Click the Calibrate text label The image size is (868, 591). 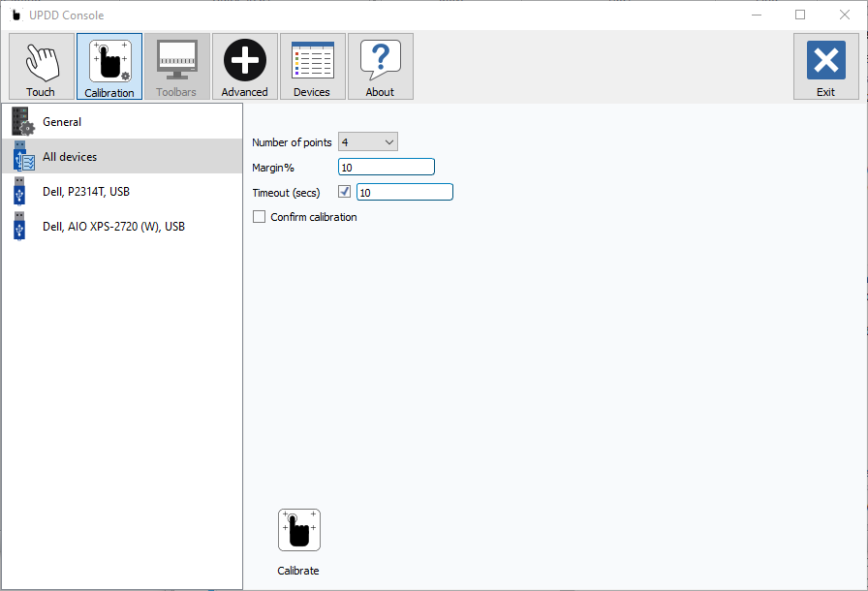[x=298, y=571]
